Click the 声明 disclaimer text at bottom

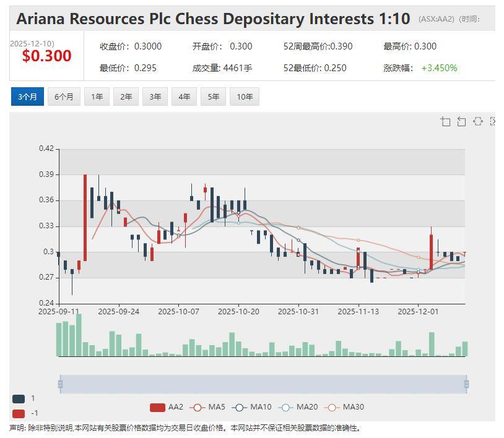pyautogui.click(x=186, y=428)
